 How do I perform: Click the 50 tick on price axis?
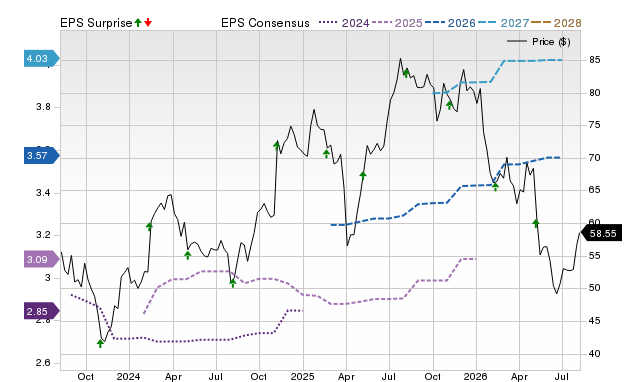595,288
